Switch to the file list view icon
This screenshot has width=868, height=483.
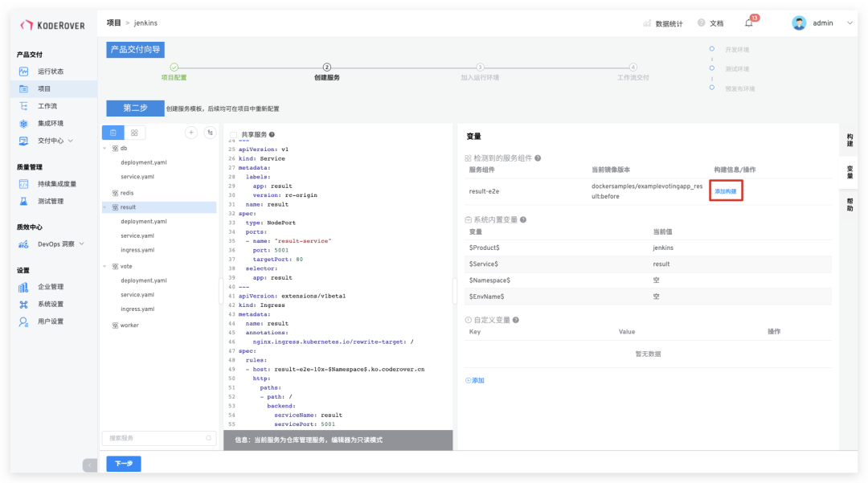(113, 133)
